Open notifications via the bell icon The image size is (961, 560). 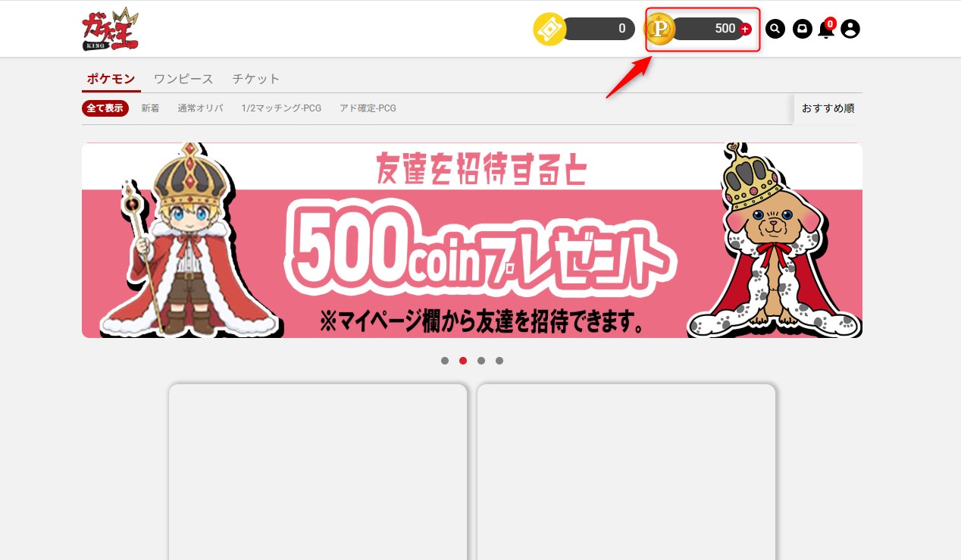[826, 30]
